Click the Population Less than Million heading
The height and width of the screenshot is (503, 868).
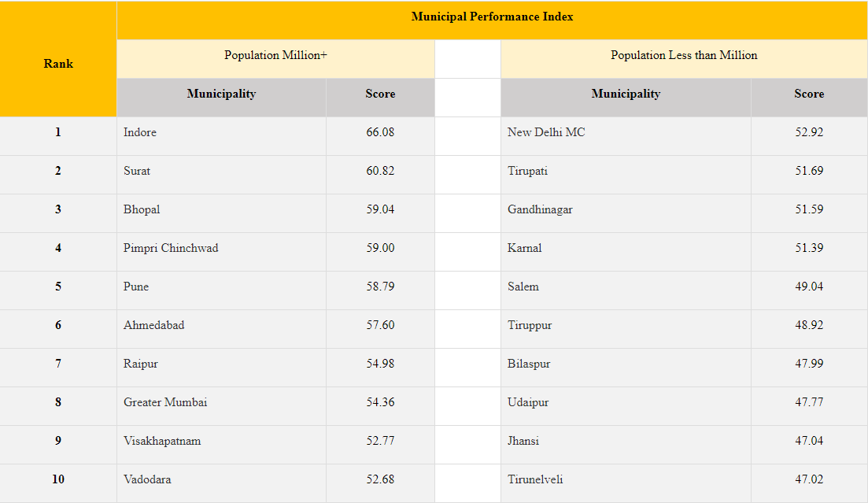pos(684,55)
